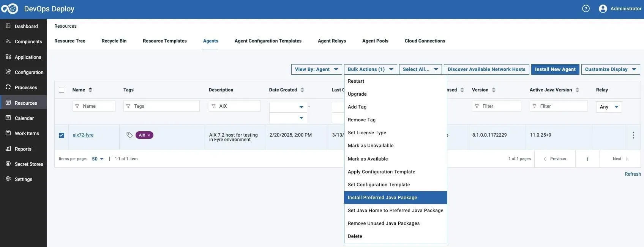Click the Work Items sidebar icon
This screenshot has width=644, height=247.
click(8, 133)
